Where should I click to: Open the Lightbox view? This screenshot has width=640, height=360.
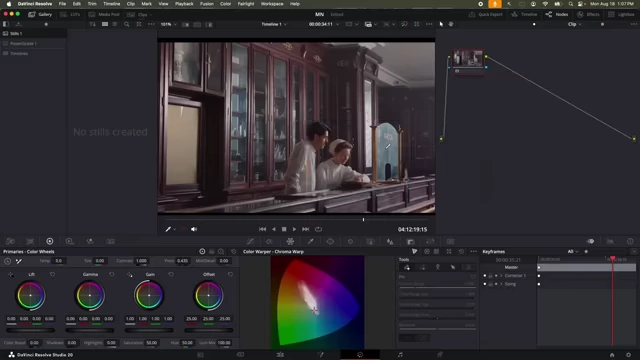[621, 14]
